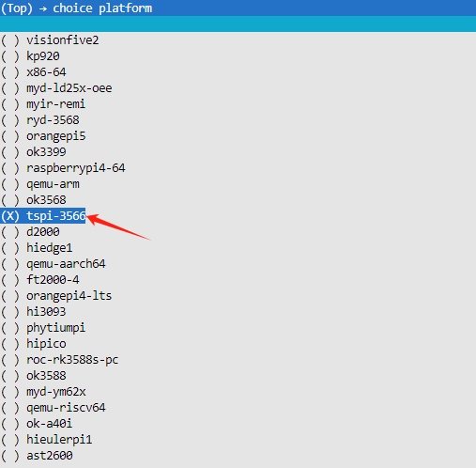Pick the myir-remi platform

click(x=43, y=104)
